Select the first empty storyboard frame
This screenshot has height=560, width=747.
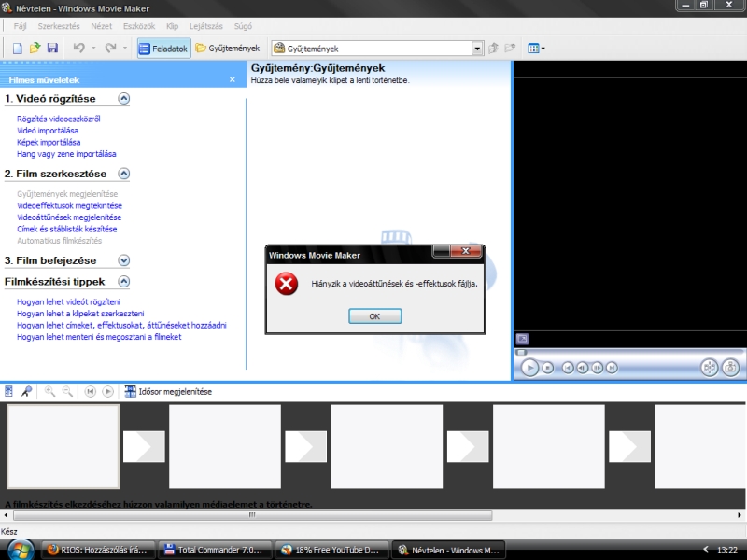(63, 447)
